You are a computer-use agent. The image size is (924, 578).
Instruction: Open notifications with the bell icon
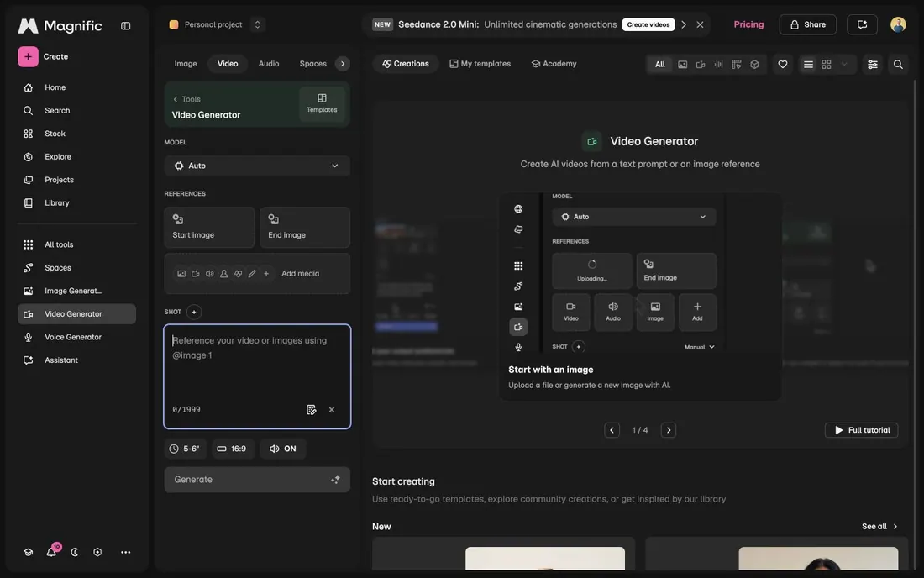point(51,552)
